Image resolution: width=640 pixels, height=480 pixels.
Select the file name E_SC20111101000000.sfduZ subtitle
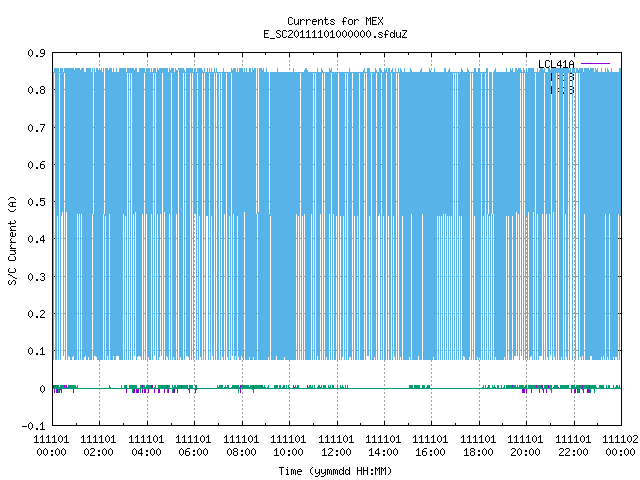point(335,34)
